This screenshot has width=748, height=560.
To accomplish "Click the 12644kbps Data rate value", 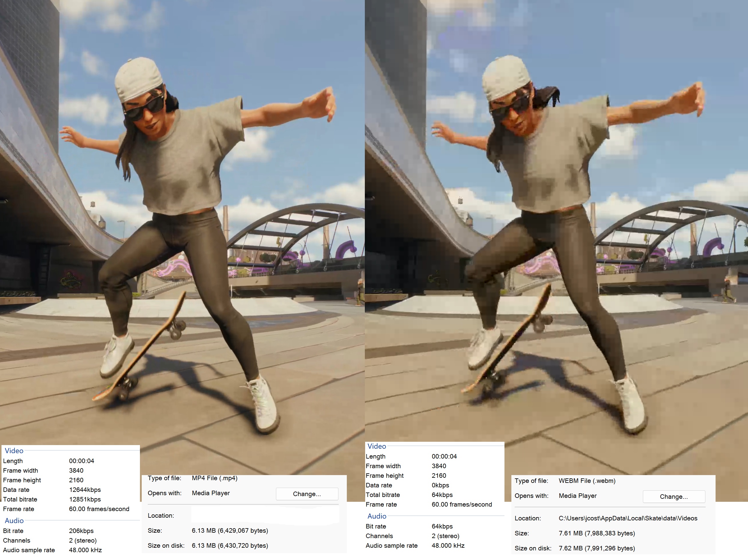I will pyautogui.click(x=85, y=490).
